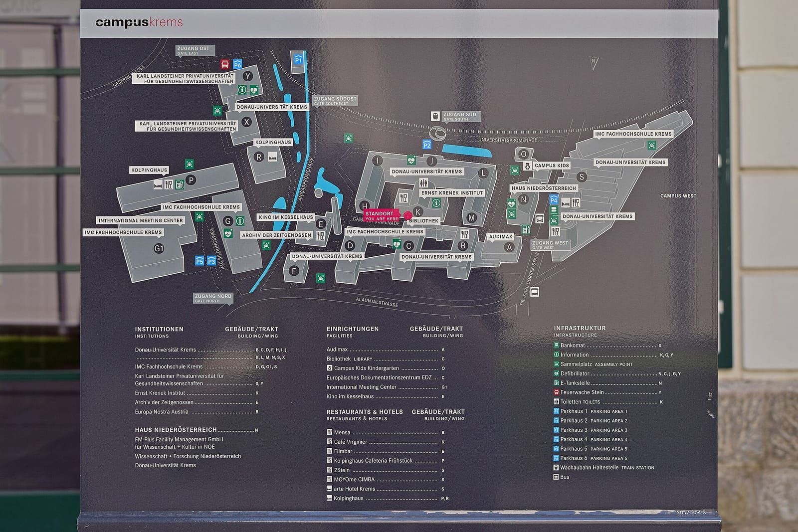Click the Bus icon in the legend
This screenshot has height=532, width=798.
(556, 477)
